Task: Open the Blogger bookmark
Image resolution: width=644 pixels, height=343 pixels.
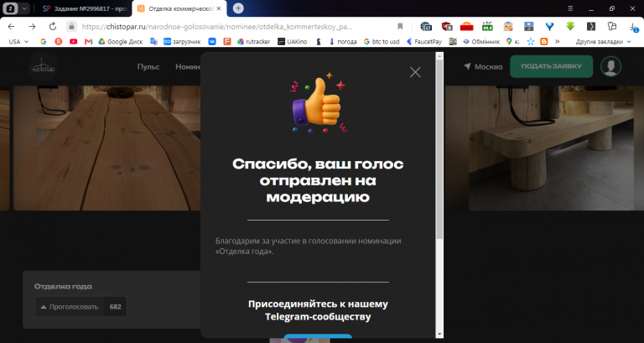Action: point(543,41)
